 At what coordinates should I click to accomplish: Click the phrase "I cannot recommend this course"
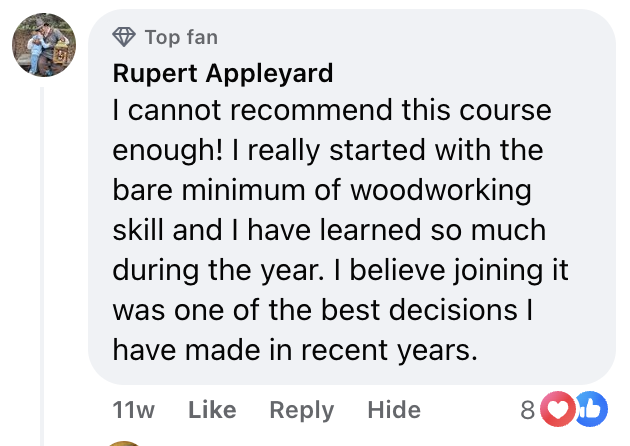[295, 109]
